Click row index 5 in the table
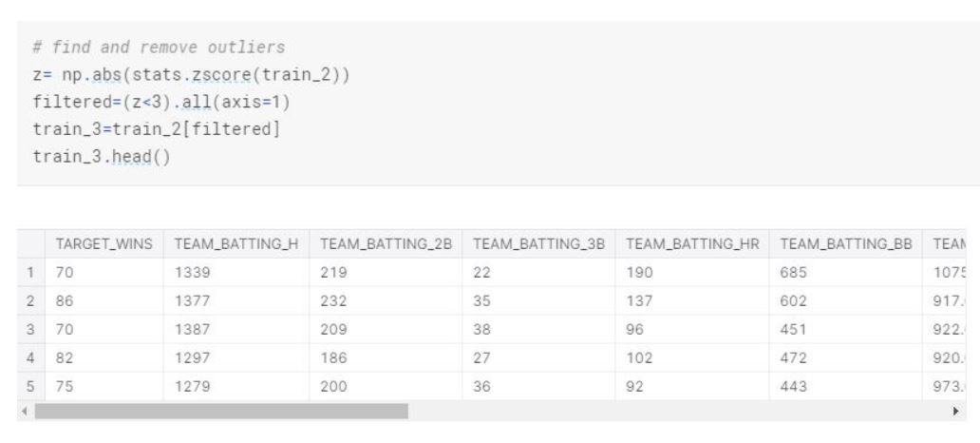Image resolution: width=980 pixels, height=443 pixels. (x=30, y=387)
